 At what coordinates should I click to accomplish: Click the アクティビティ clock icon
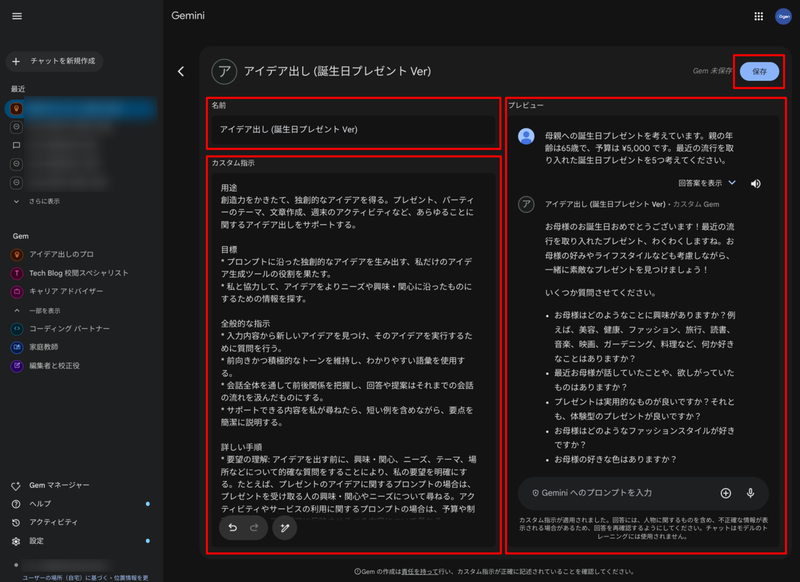16,523
